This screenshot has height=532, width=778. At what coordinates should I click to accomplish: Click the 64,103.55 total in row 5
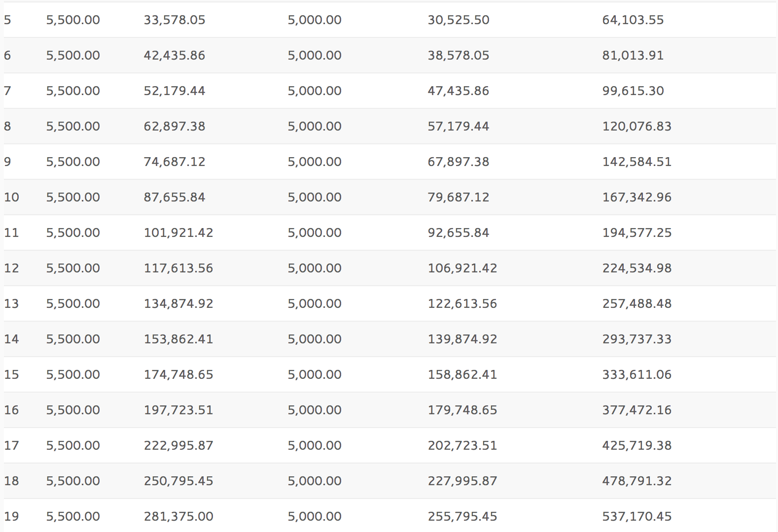click(x=633, y=20)
